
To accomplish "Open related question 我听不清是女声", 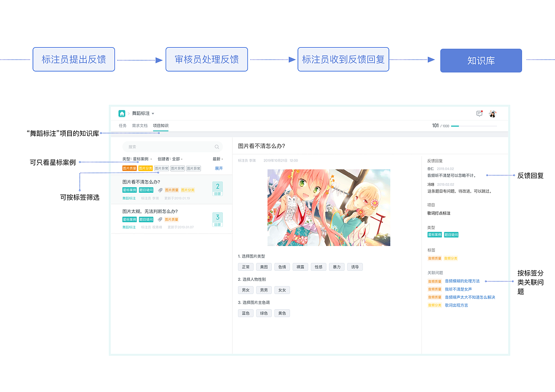I will [x=458, y=289].
